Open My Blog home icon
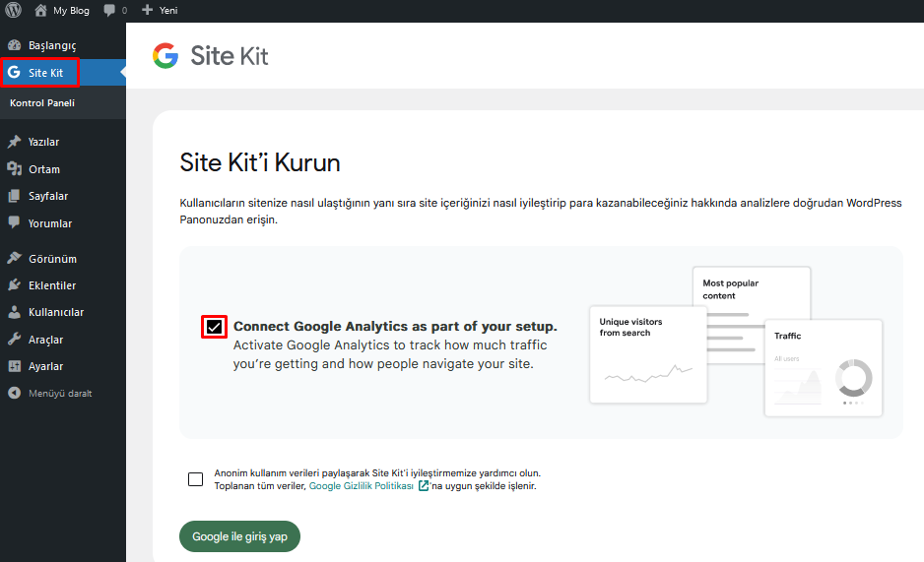 [x=40, y=10]
